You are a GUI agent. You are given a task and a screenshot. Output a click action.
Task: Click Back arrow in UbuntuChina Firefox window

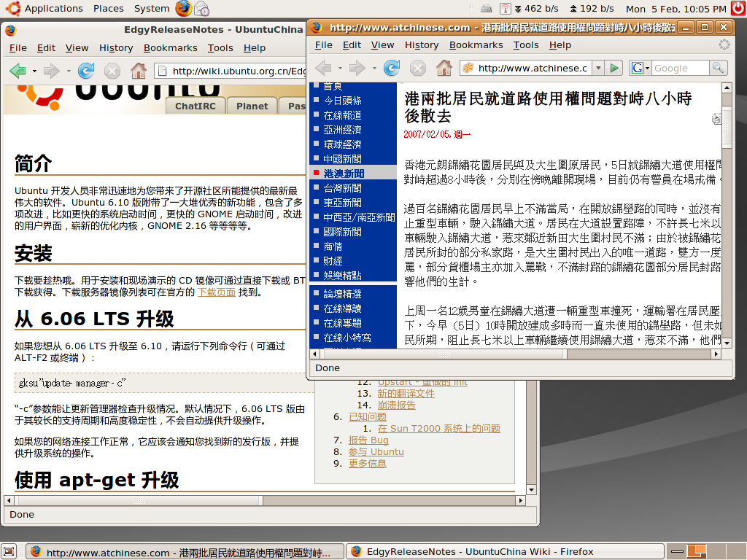pos(18,71)
